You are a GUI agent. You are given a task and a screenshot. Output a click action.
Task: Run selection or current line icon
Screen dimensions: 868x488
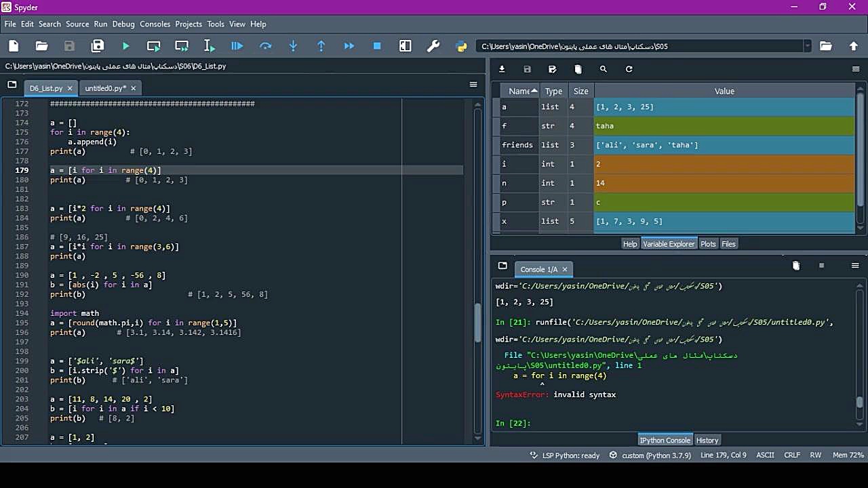click(210, 46)
